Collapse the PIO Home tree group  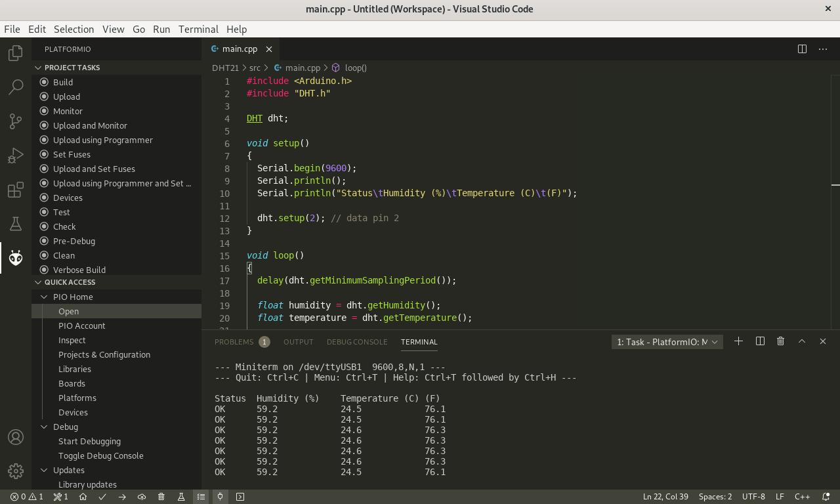[44, 297]
